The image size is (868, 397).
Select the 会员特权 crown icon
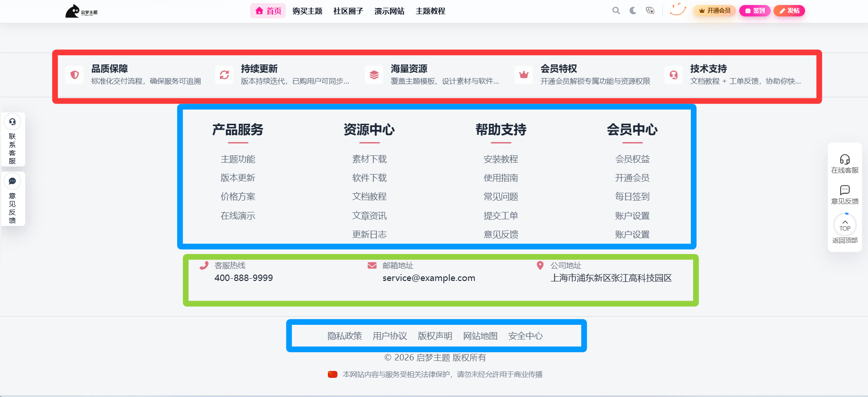tap(524, 74)
